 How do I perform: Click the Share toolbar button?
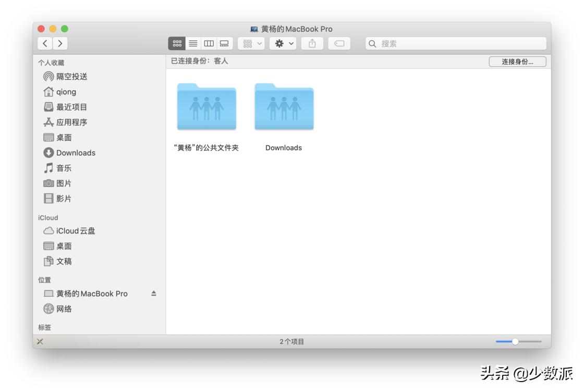click(312, 44)
